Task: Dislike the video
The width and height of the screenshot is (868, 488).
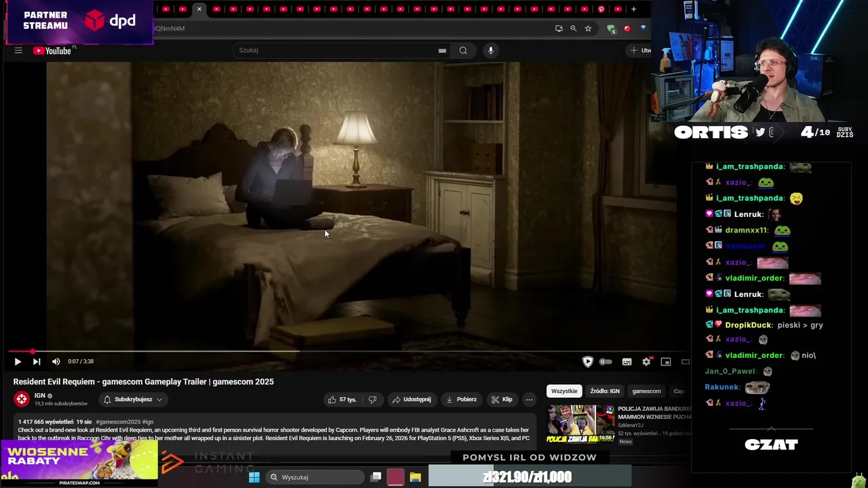Action: coord(372,399)
